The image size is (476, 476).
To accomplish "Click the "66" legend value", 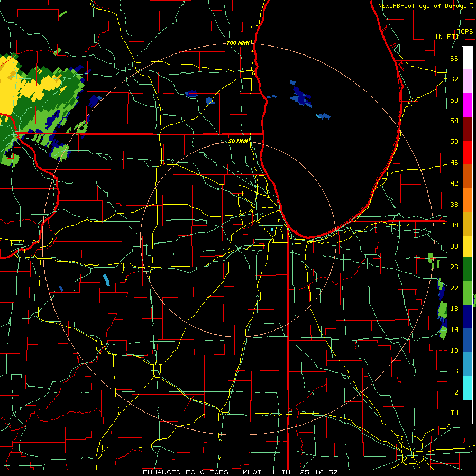I will (454, 58).
